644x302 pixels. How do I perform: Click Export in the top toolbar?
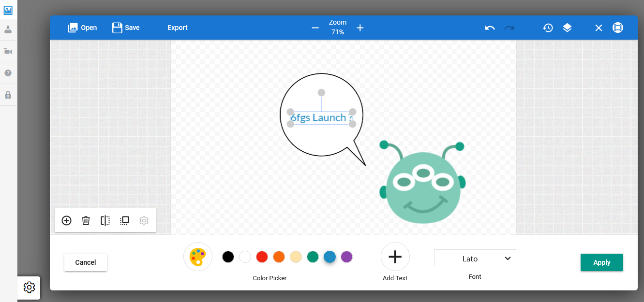pos(178,28)
